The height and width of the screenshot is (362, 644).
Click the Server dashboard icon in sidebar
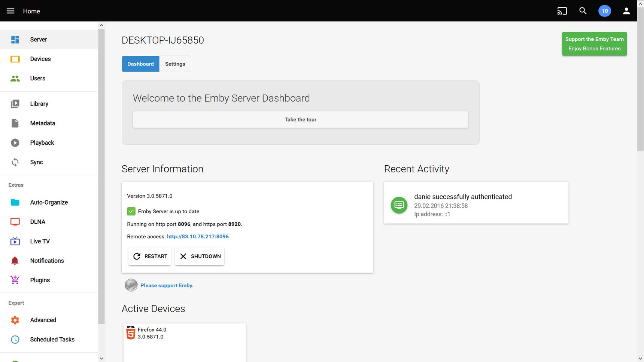[x=15, y=40]
